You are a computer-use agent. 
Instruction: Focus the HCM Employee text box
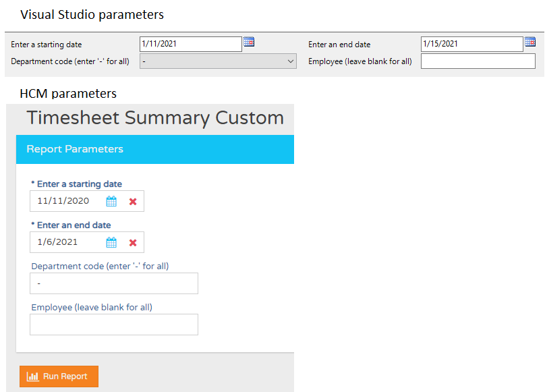pyautogui.click(x=114, y=325)
